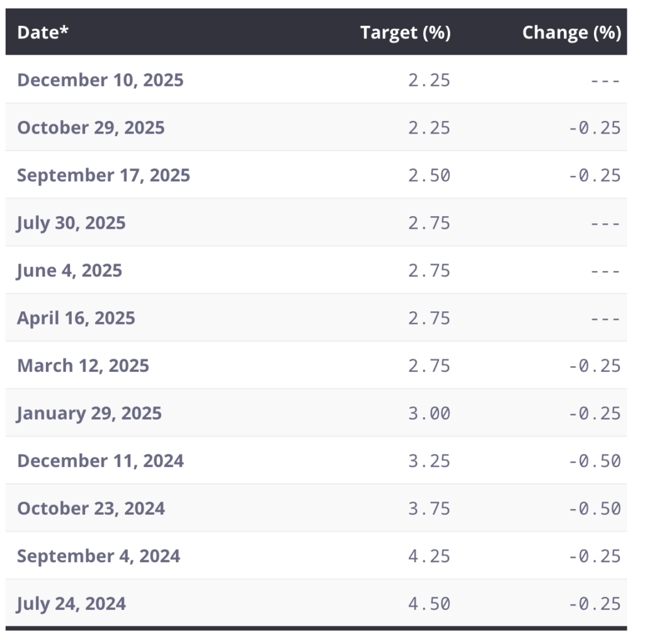Click the Target (%) column header

pyautogui.click(x=405, y=33)
